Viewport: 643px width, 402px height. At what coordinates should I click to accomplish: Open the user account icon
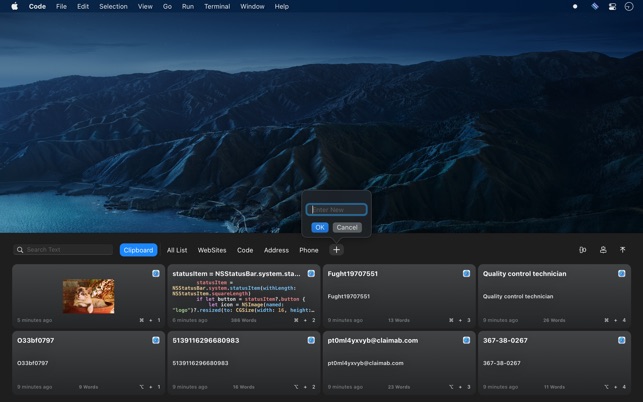[603, 250]
